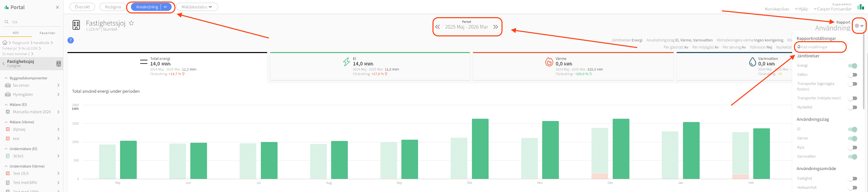Enable the Fastighet usage area toggle

point(853,179)
